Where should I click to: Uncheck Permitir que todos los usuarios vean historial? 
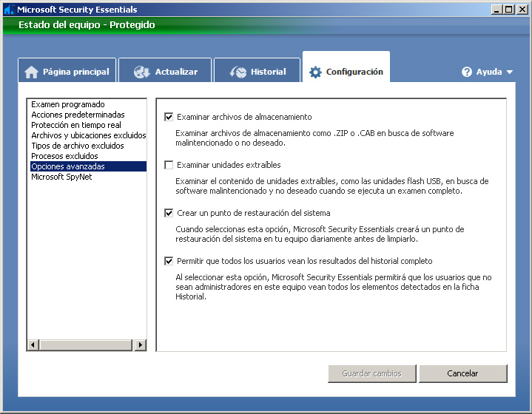169,261
